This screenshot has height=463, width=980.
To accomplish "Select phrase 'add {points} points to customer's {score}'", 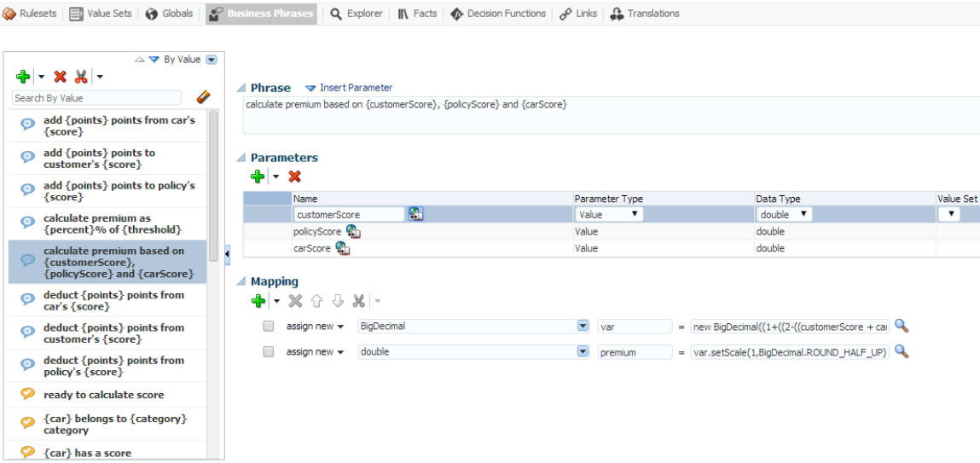I will (x=107, y=158).
